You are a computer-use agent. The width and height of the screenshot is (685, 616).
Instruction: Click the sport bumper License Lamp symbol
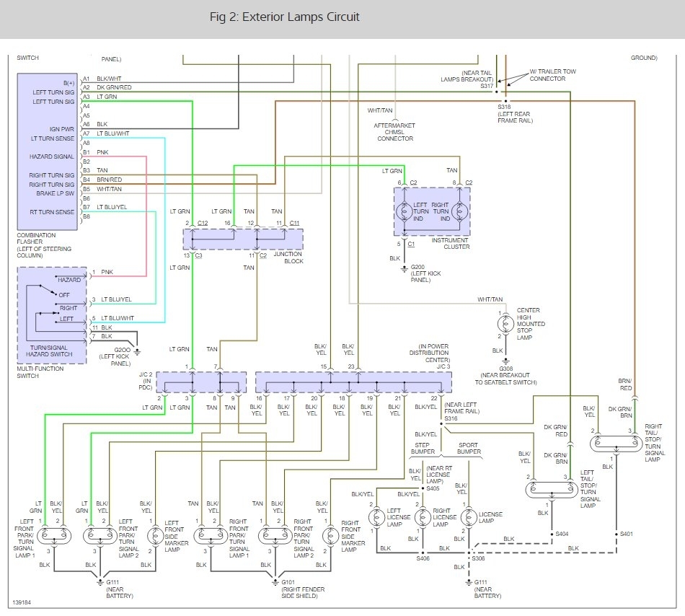coord(469,518)
